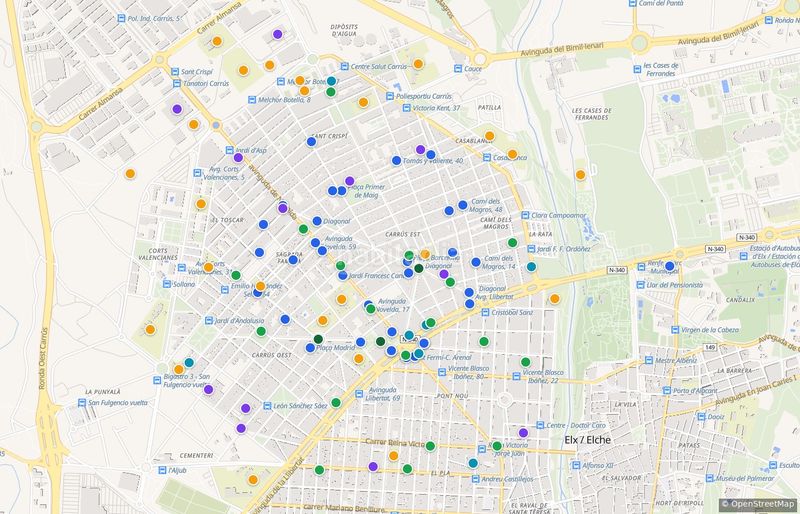This screenshot has width=800, height=514.
Task: Select the Llar del Pensionista stop icon
Action: click(x=640, y=285)
